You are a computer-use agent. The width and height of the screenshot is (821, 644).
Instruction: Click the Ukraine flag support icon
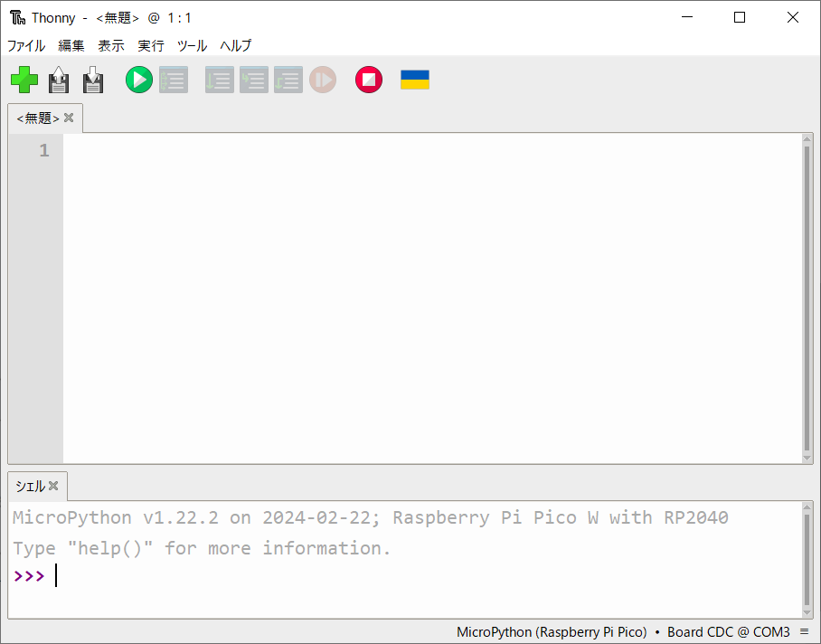pos(415,80)
